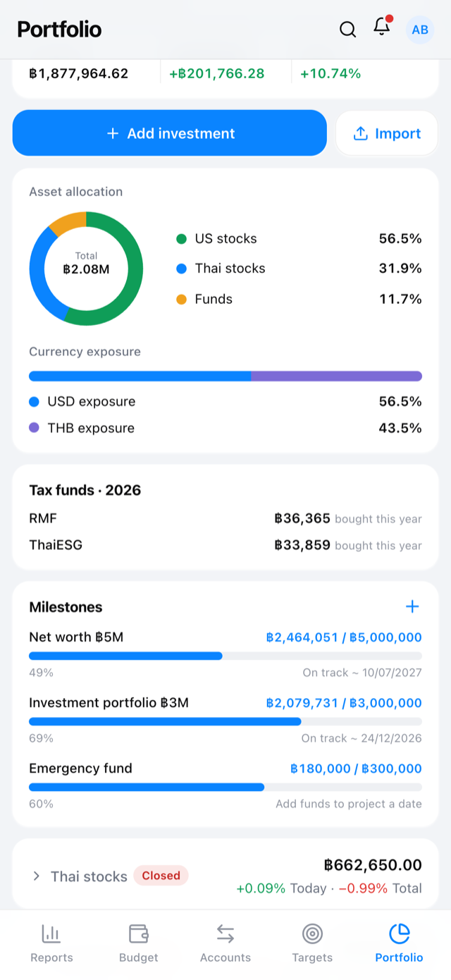The image size is (451, 980).
Task: Click the asset allocation donut chart
Action: [86, 269]
